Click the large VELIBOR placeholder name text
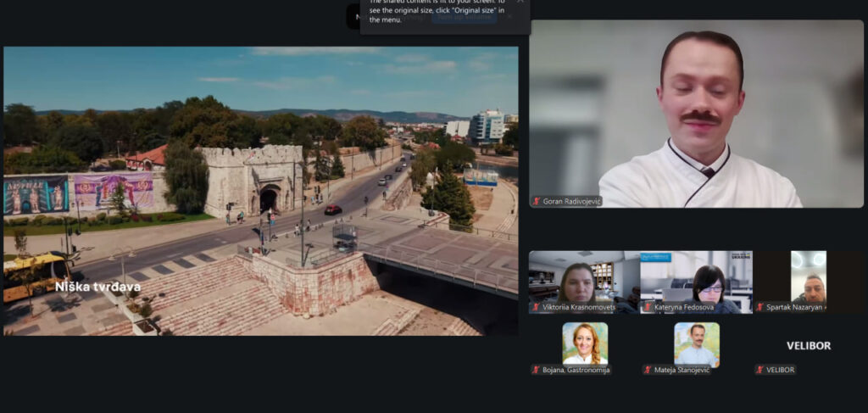This screenshot has height=413, width=868. [809, 346]
